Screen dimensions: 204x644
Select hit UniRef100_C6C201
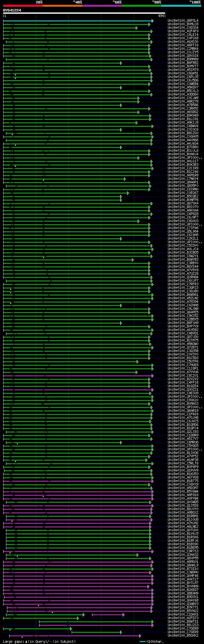(183, 375)
